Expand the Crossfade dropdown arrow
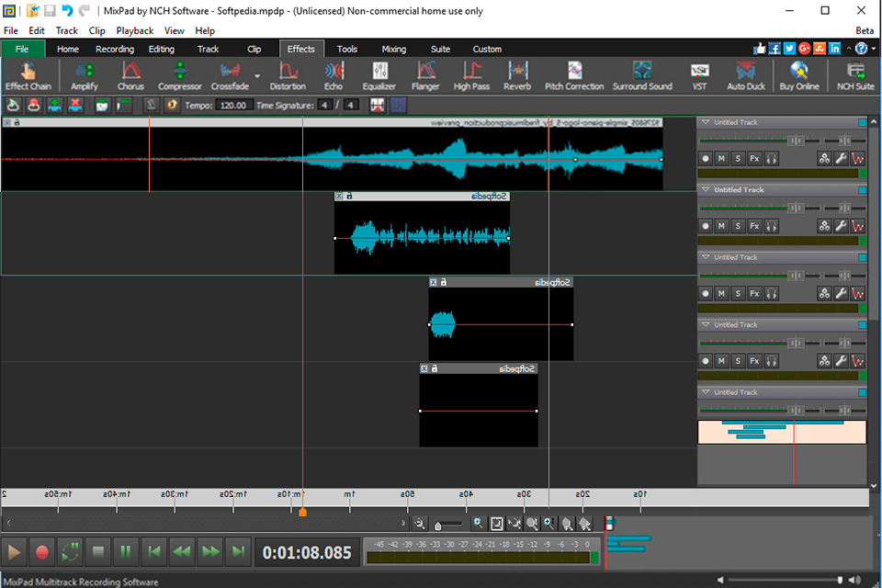Viewport: 882px width, 588px height. click(x=257, y=76)
